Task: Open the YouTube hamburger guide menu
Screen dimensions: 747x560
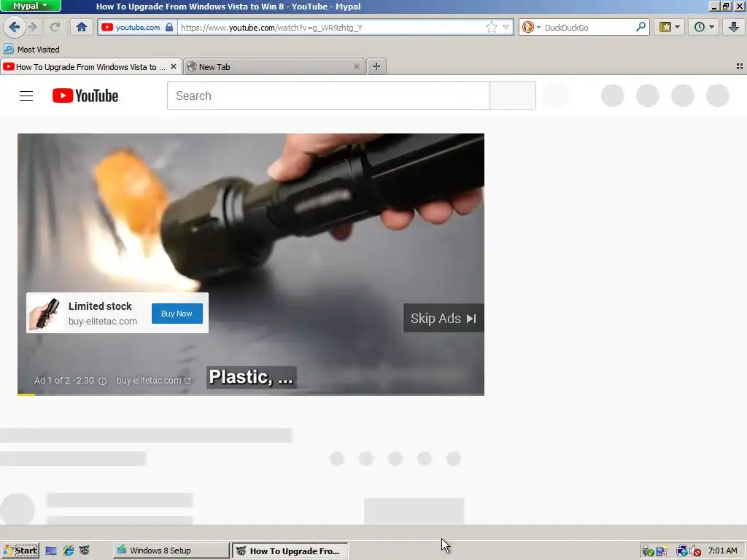Action: [26, 96]
